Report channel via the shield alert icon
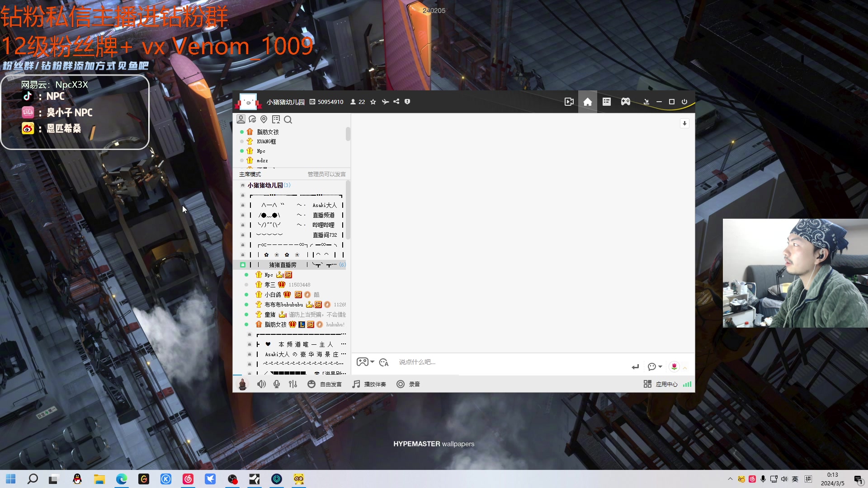 407,102
